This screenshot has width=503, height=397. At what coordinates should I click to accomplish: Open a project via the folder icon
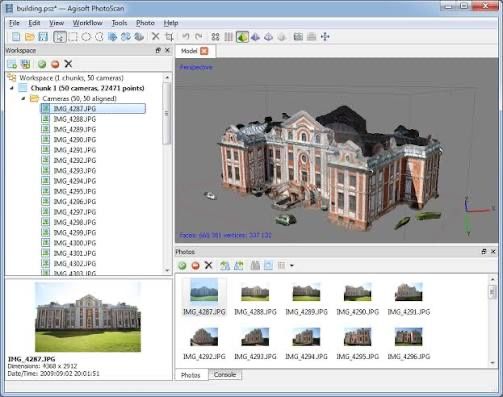coord(30,37)
